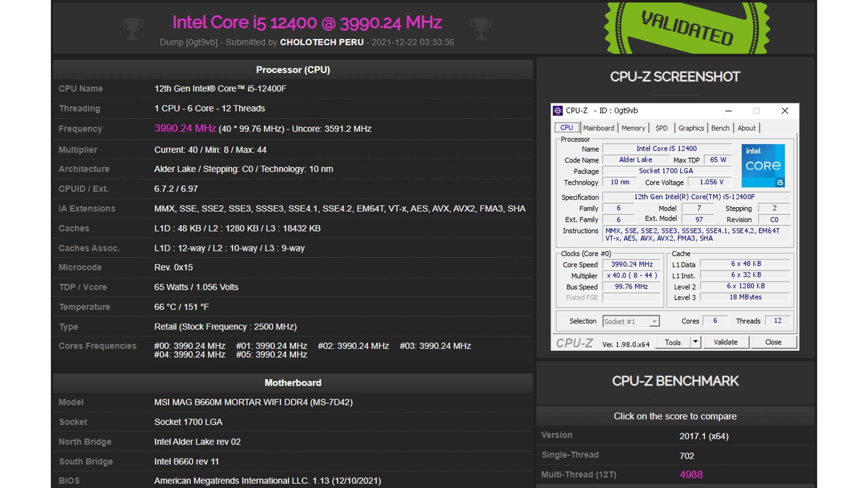868x488 pixels.
Task: Switch to the Mainboard tab
Action: (x=599, y=128)
